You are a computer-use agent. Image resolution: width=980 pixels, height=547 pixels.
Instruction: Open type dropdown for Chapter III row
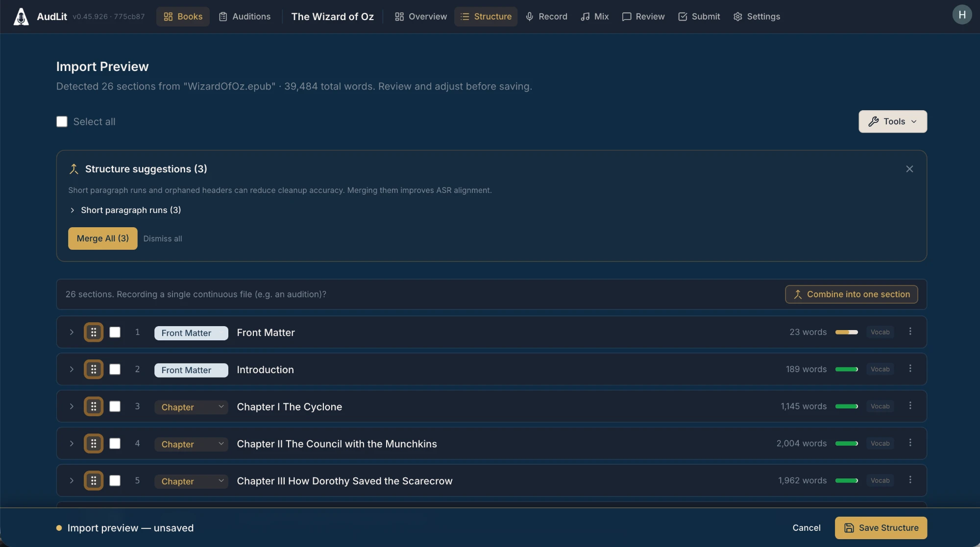tap(191, 481)
